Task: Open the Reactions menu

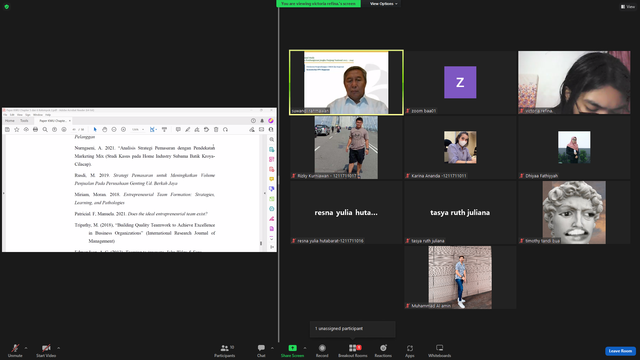Action: [383, 350]
